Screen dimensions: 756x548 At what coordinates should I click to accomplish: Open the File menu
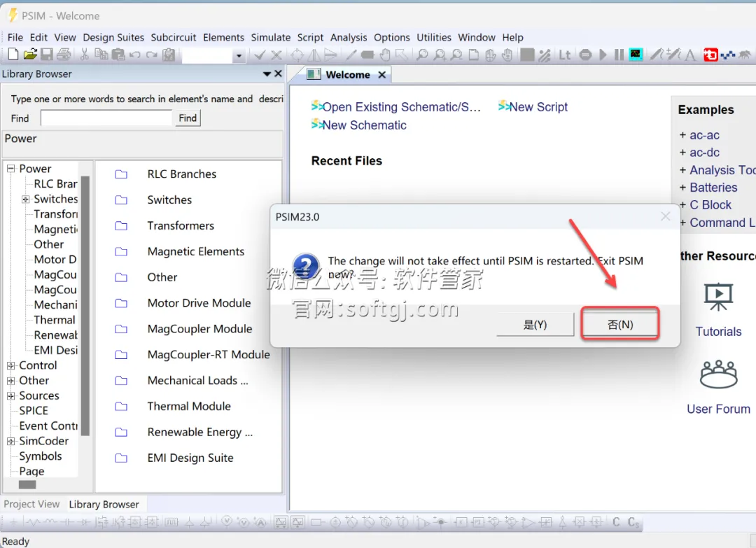(15, 37)
